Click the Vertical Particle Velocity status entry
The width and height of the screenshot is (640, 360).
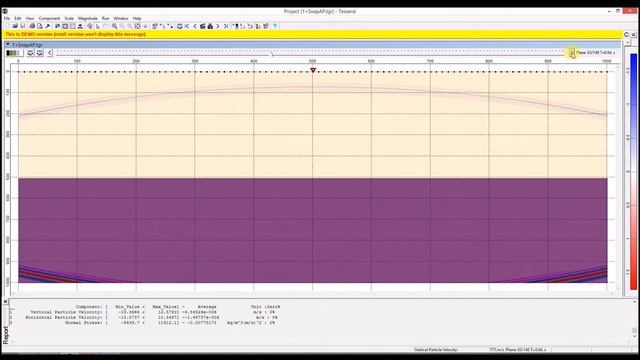point(436,350)
